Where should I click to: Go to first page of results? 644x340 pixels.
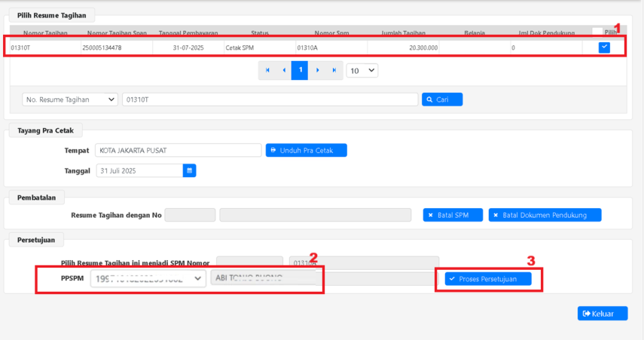(x=267, y=70)
